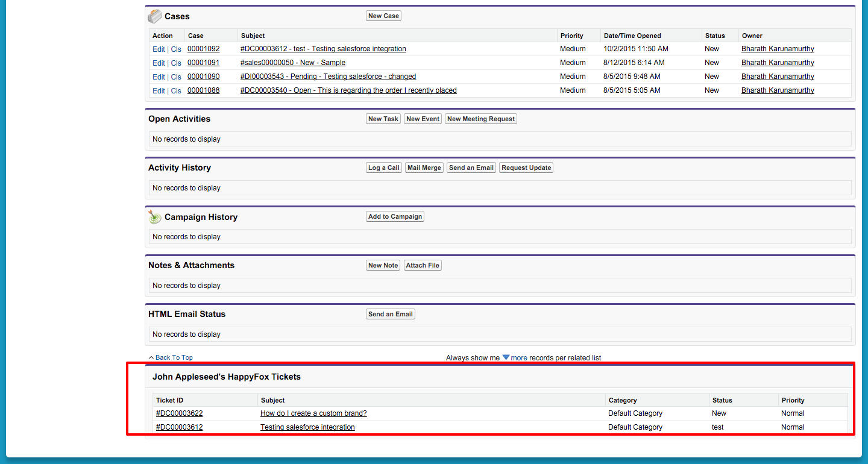Click the Cases briefcase icon
The height and width of the screenshot is (464, 868).
pyautogui.click(x=155, y=16)
